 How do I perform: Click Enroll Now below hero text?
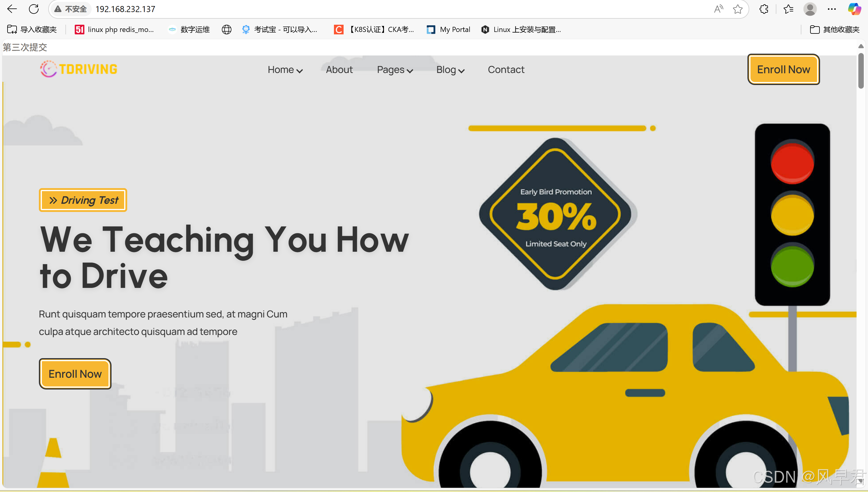coord(75,374)
